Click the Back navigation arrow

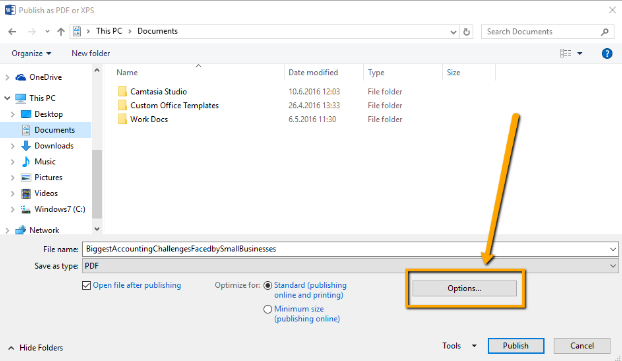(12, 32)
